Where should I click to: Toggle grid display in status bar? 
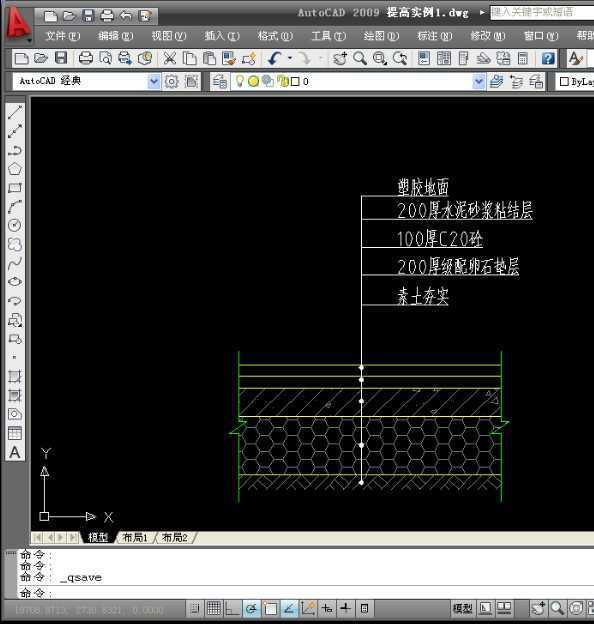(x=214, y=608)
